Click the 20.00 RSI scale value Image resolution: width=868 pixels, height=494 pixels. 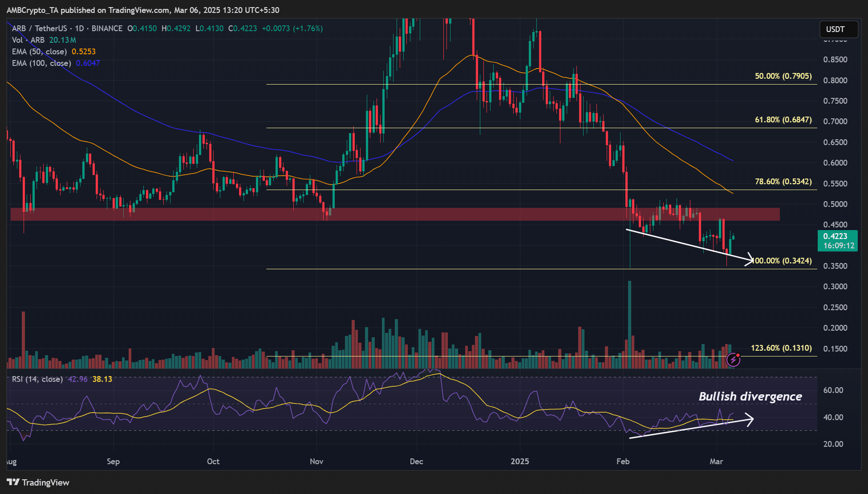[833, 444]
